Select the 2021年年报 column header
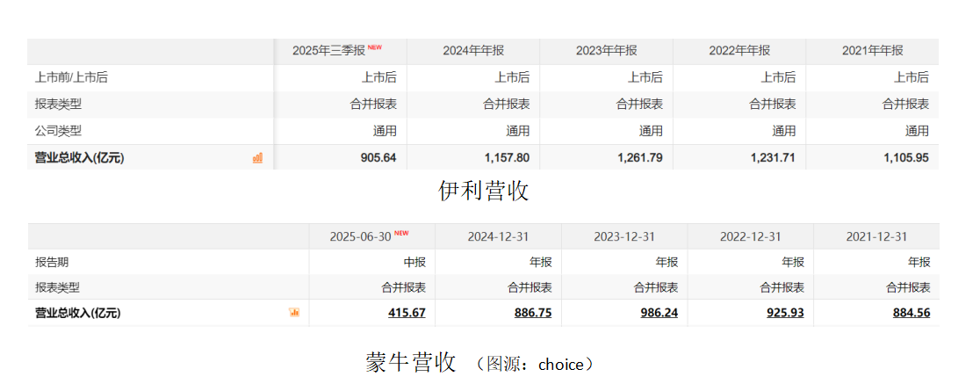980x391 pixels. pos(873,51)
